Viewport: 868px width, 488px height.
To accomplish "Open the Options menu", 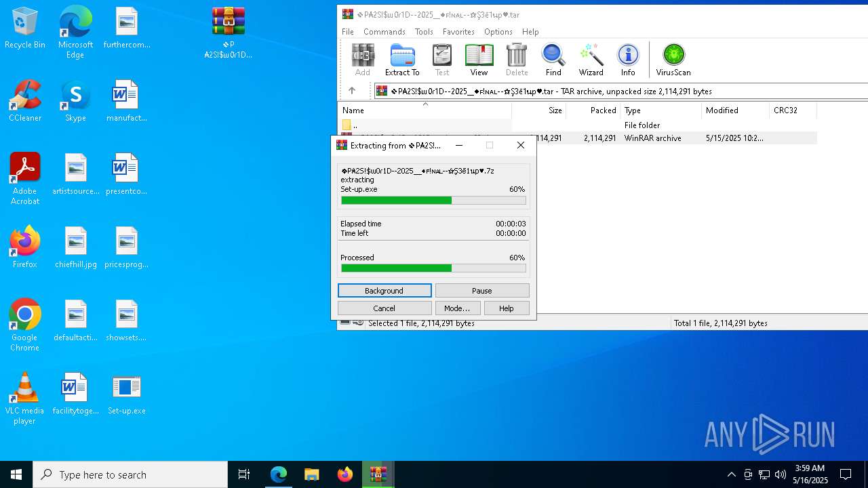I will pos(498,32).
